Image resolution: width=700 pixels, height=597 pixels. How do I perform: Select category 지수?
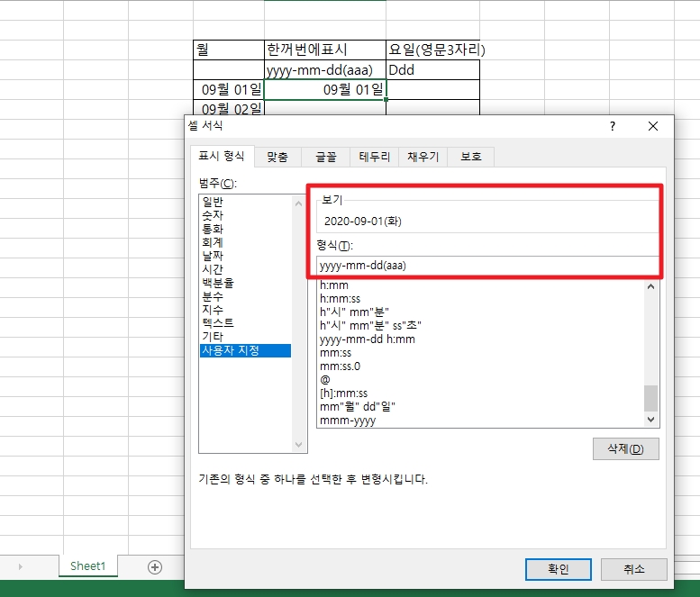point(246,310)
